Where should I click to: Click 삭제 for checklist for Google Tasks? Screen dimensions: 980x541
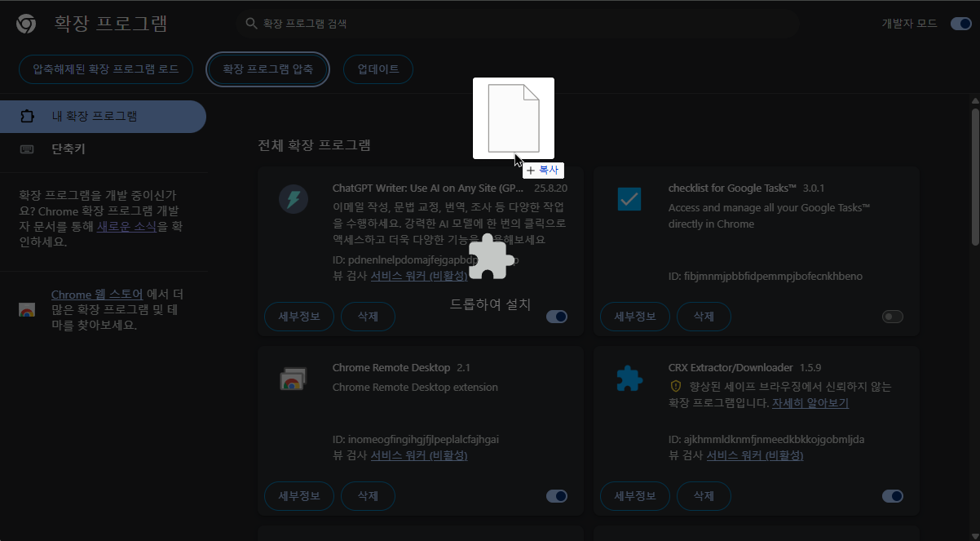[x=704, y=317]
